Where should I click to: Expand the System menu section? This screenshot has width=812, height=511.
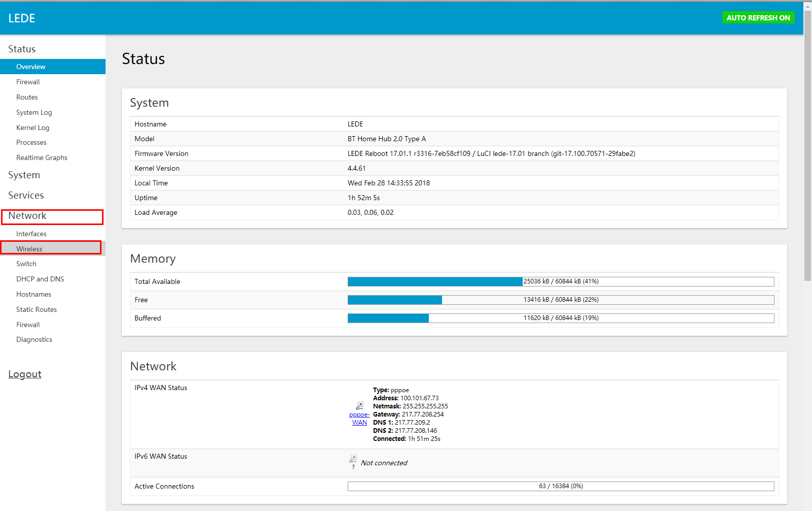click(24, 175)
